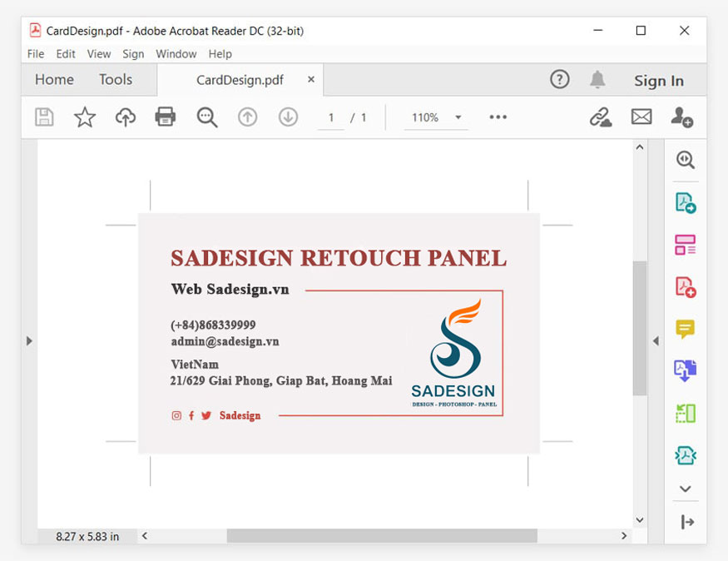Open Create PDF tool

686,287
